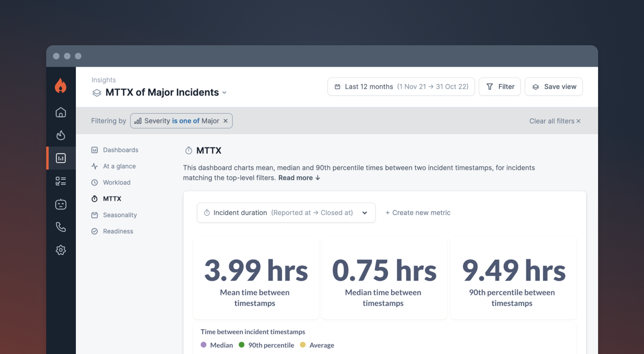Open the home icon in sidebar
Screen dimensions: 644x354
(x=61, y=112)
